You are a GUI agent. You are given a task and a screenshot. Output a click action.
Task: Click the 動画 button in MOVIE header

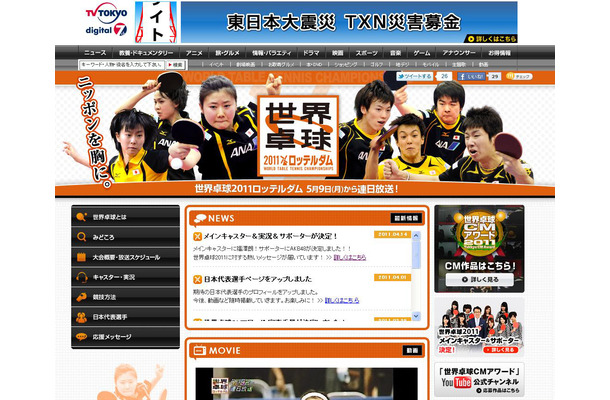pyautogui.click(x=412, y=351)
